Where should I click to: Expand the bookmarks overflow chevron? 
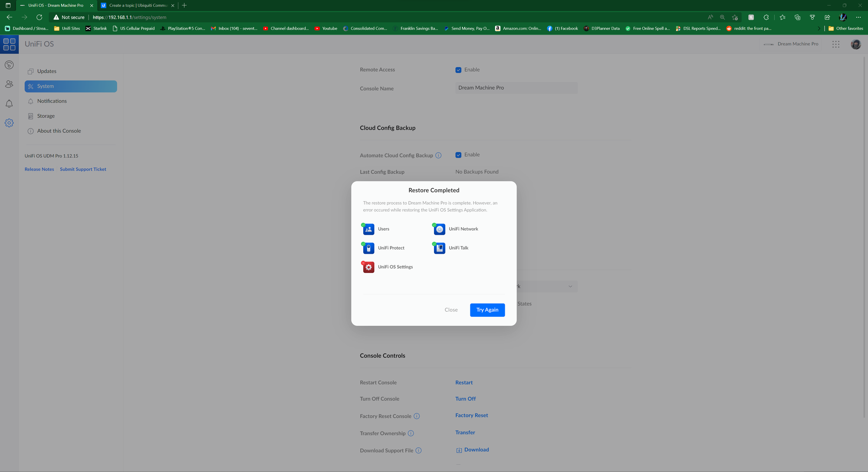819,29
